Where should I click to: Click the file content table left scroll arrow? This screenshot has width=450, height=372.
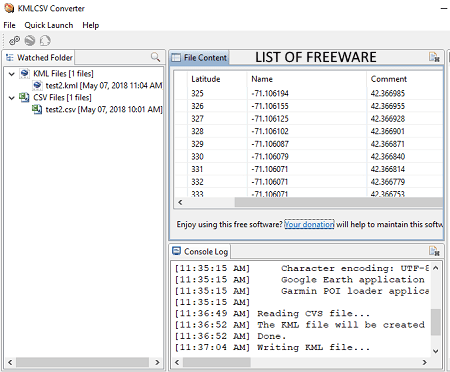180,202
